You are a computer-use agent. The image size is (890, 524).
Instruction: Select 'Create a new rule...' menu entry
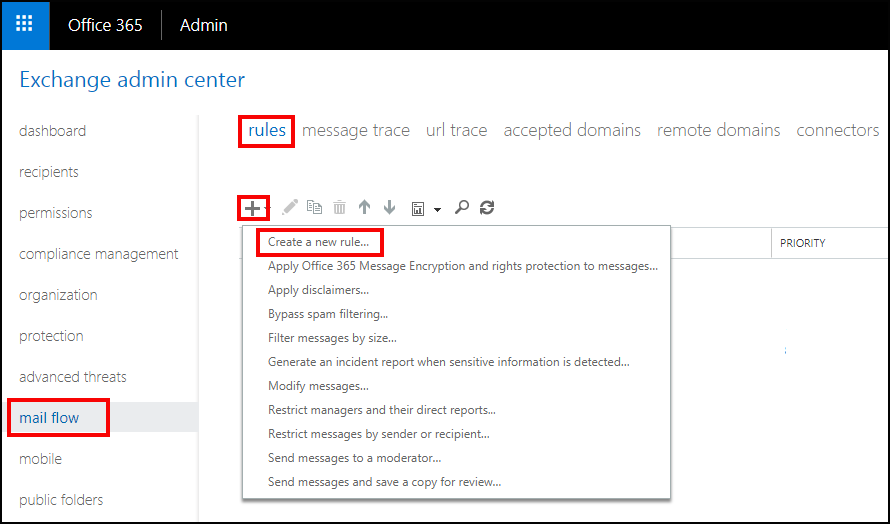(318, 242)
